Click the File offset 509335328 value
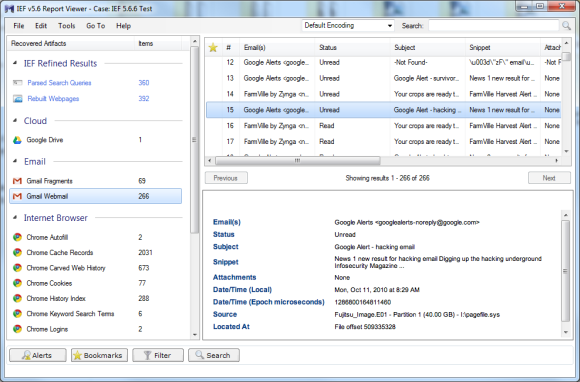Screen dimensions: 580x382 pyautogui.click(x=365, y=327)
